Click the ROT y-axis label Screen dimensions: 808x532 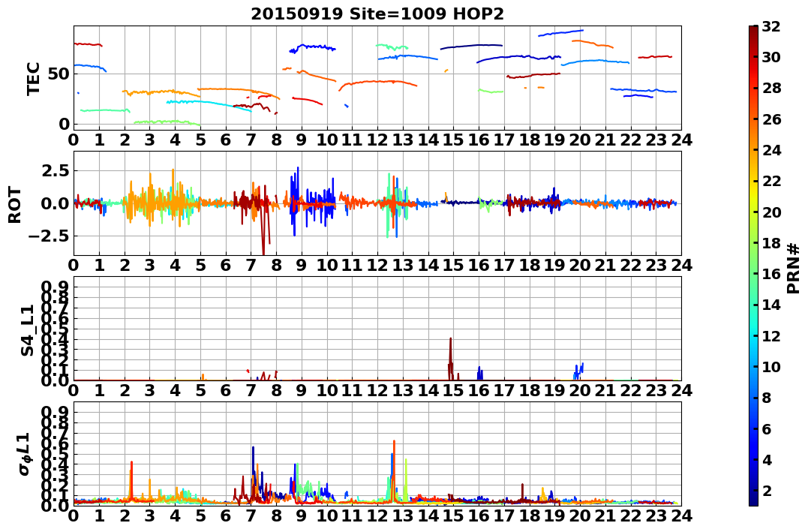15,205
